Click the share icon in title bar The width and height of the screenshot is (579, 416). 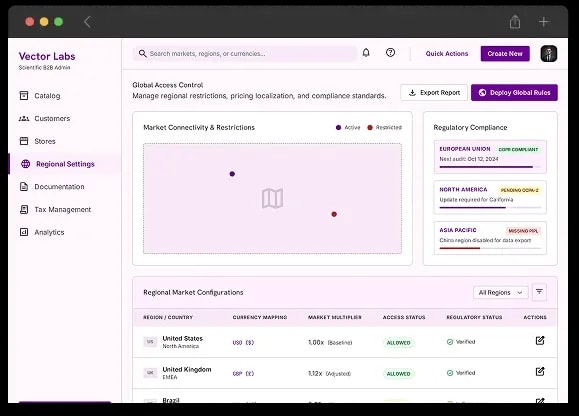coord(515,22)
